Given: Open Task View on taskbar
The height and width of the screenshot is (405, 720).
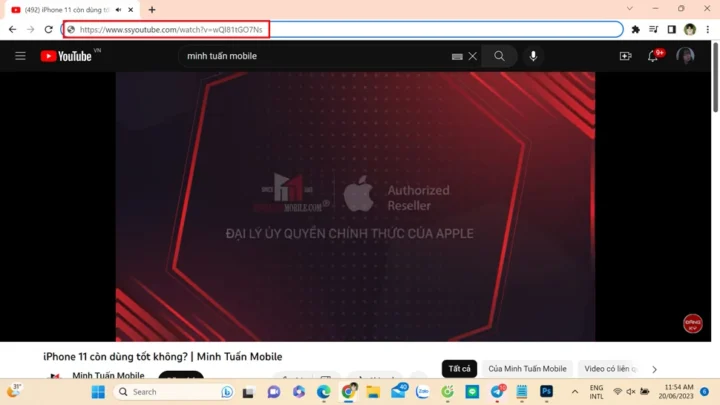Looking at the screenshot, I should [x=248, y=392].
